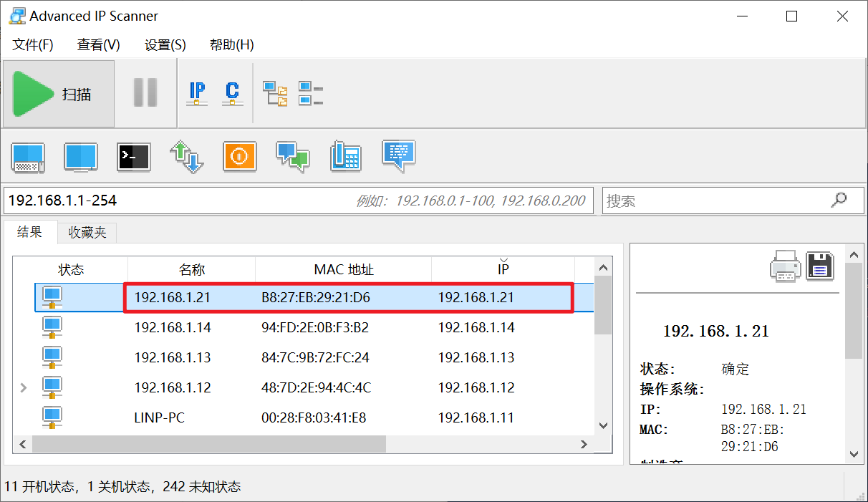Click the results list down scroll arrow

(604, 426)
